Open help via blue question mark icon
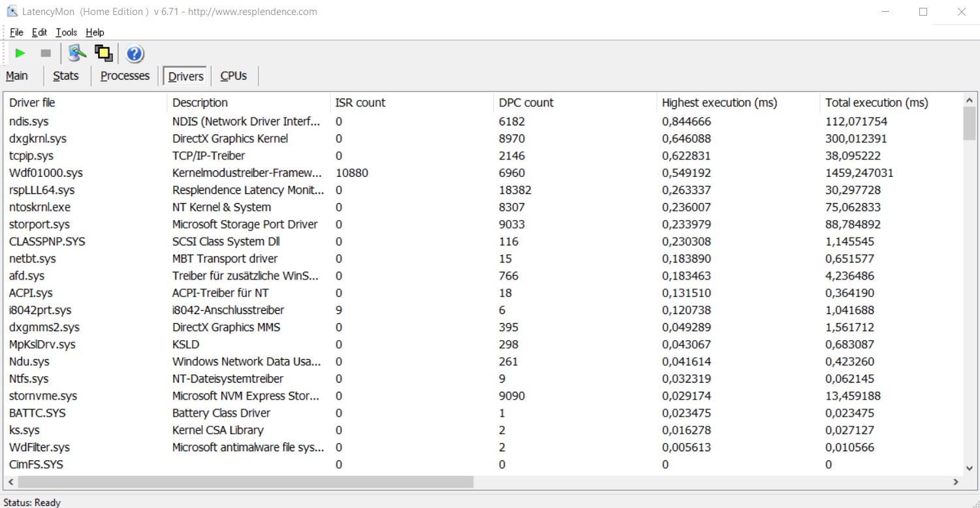980x508 pixels. [134, 54]
